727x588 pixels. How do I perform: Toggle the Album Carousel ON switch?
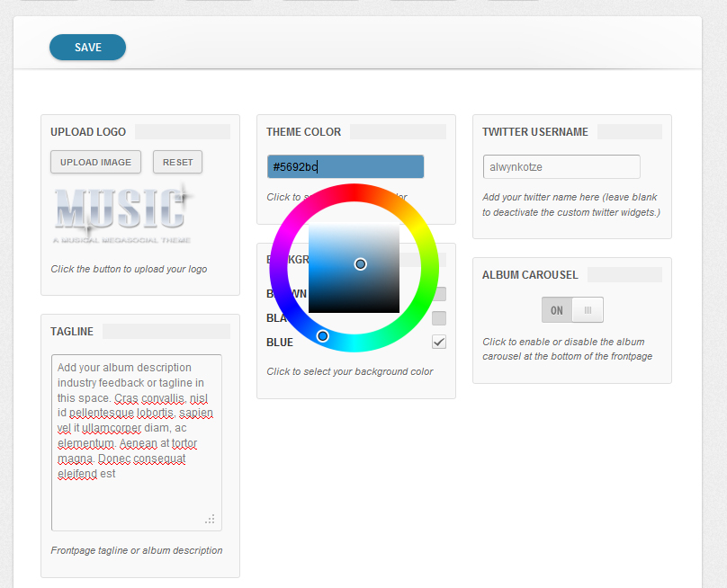click(x=572, y=310)
